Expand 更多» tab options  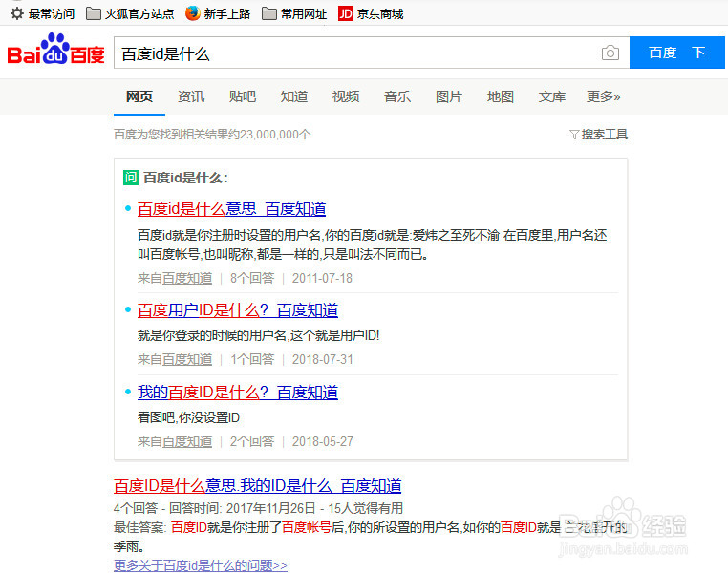click(603, 96)
